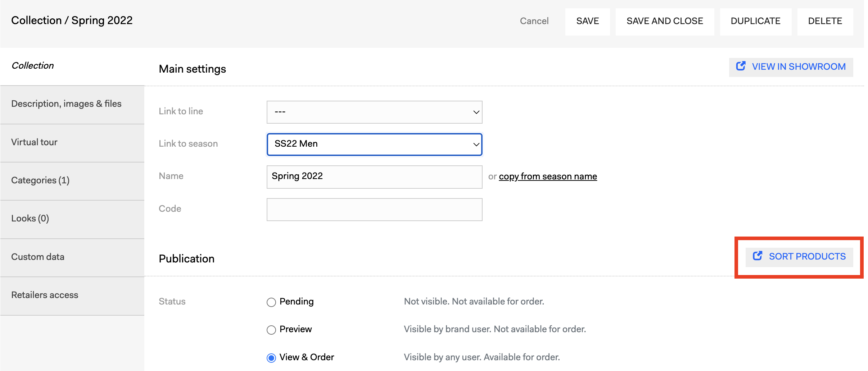This screenshot has height=371, width=868.
Task: Open the Description, images & files tab
Action: (72, 105)
